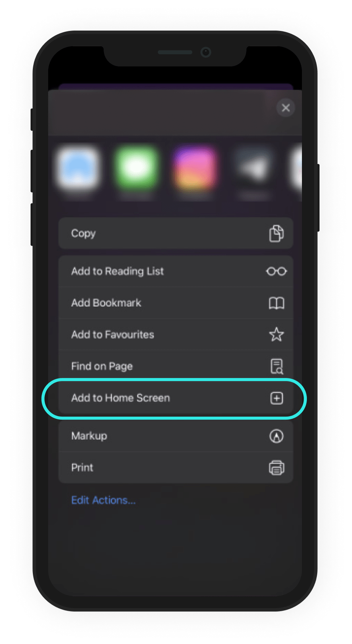Choose Add to Reading List
The height and width of the screenshot is (644, 352).
click(176, 271)
